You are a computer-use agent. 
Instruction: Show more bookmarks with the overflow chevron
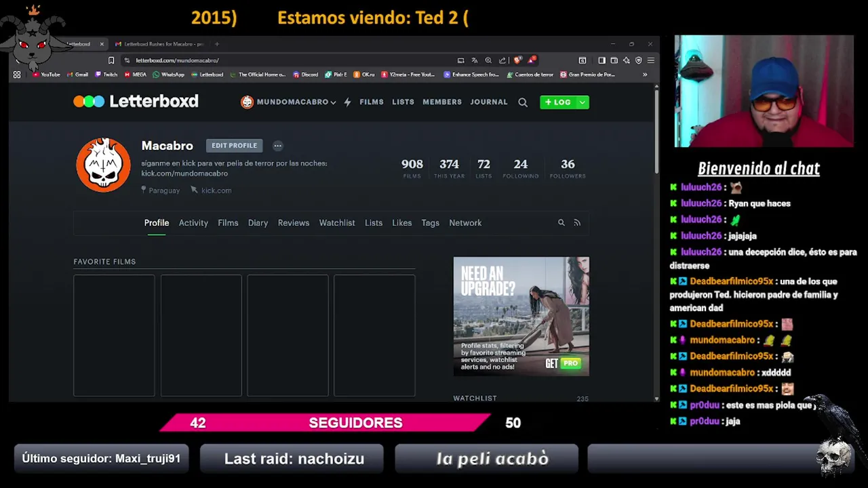click(x=645, y=75)
